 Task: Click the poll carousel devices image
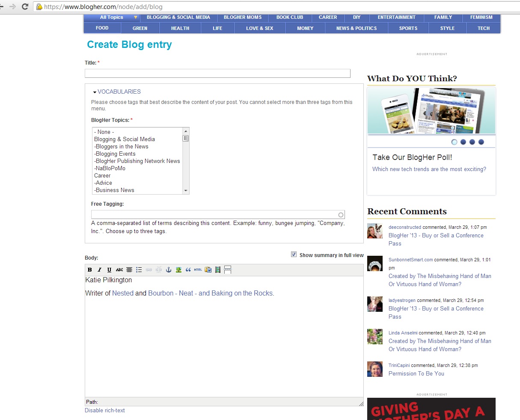(x=431, y=111)
